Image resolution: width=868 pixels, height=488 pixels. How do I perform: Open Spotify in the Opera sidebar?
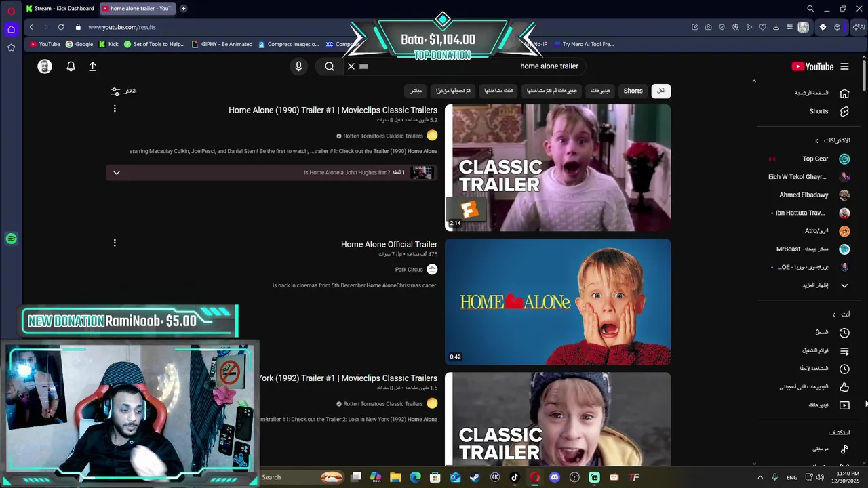pos(11,239)
